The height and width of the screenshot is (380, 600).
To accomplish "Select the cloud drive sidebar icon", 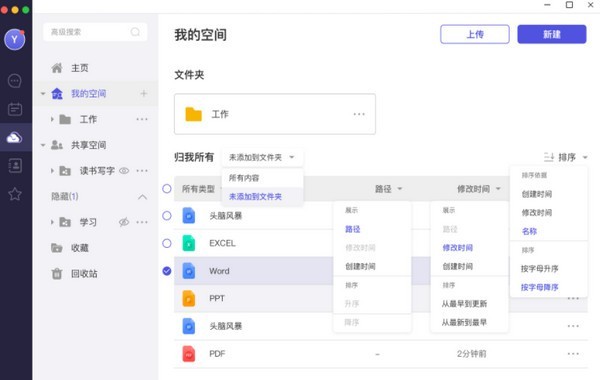I will point(15,137).
